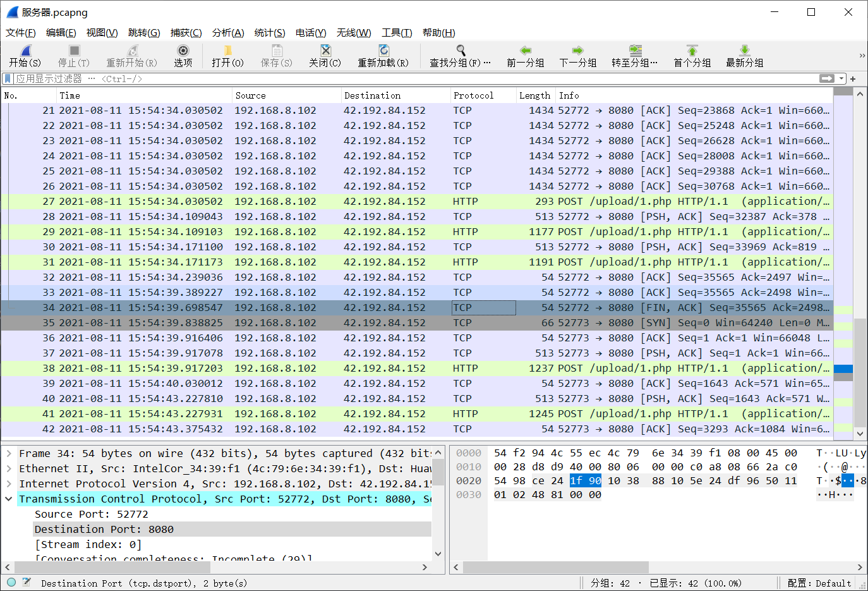The image size is (868, 591).
Task: Click hex pane horizontal scrollbar thumb
Action: tap(556, 567)
